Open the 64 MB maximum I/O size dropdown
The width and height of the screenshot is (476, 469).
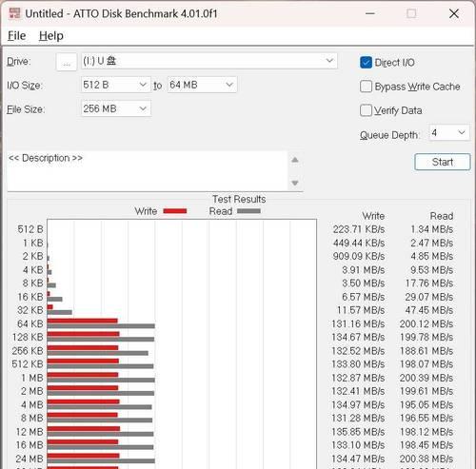click(x=202, y=85)
